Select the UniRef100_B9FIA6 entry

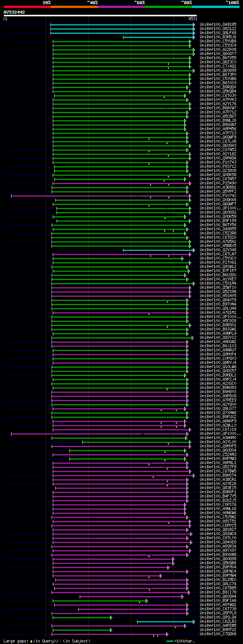pos(218,601)
